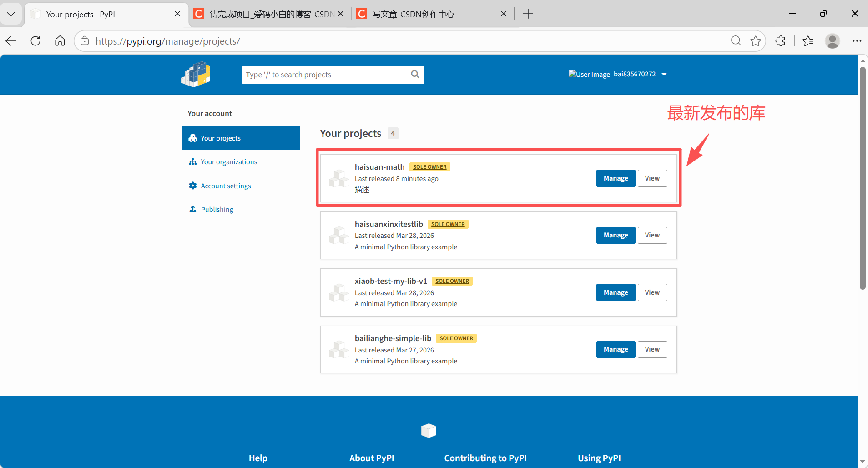Click SOLE OWNER badge next to bailianghe-simple-lib
This screenshot has width=868, height=468.
click(x=456, y=338)
